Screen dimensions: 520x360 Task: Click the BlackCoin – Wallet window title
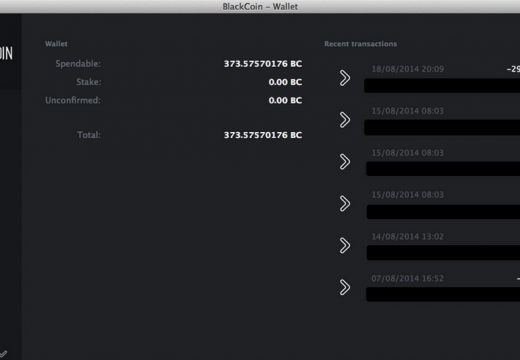tap(260, 7)
